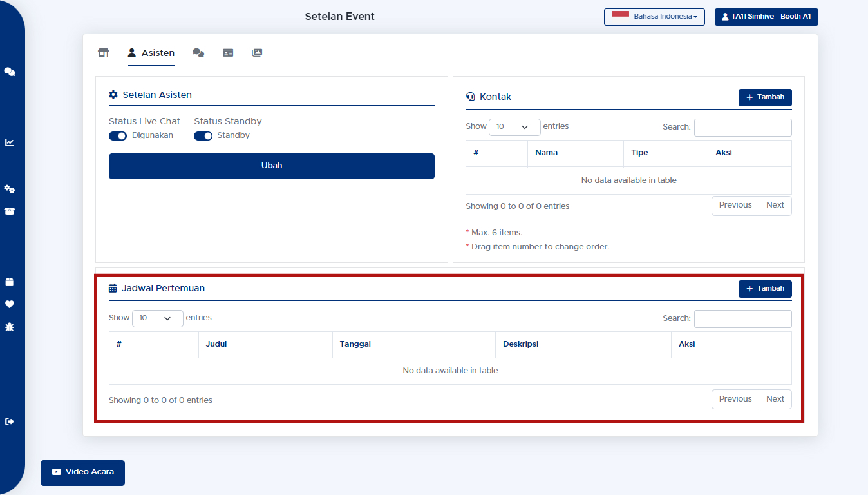Sort Kontak table by # column
Image resolution: width=868 pixels, height=495 pixels.
point(496,153)
